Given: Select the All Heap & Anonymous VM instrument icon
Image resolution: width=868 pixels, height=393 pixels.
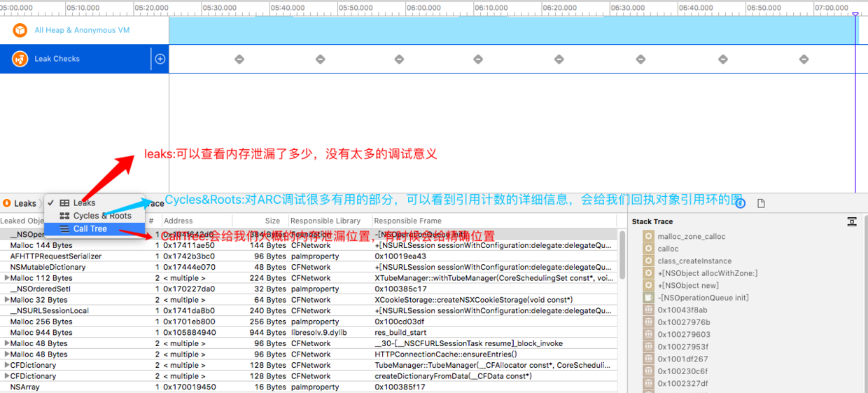Looking at the screenshot, I should click(20, 30).
